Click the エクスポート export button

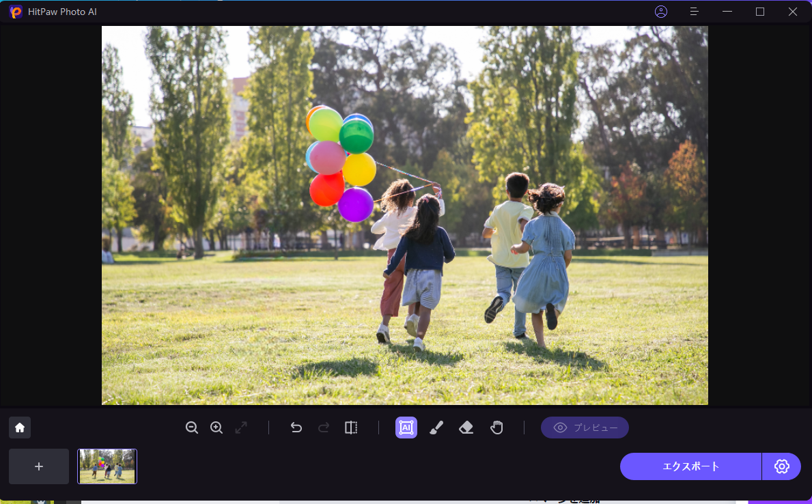tap(690, 466)
